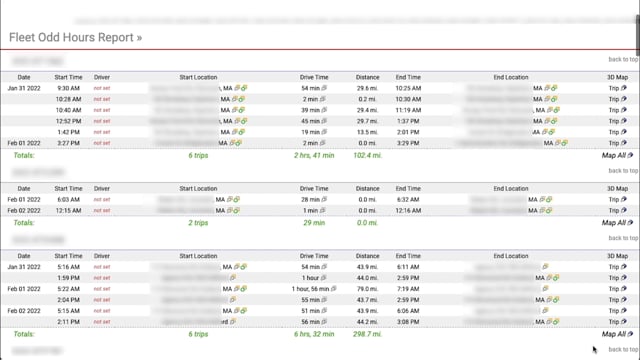The height and width of the screenshot is (360, 640).
Task: Click green map icon in 5:16 AM start location
Action: coord(244,267)
